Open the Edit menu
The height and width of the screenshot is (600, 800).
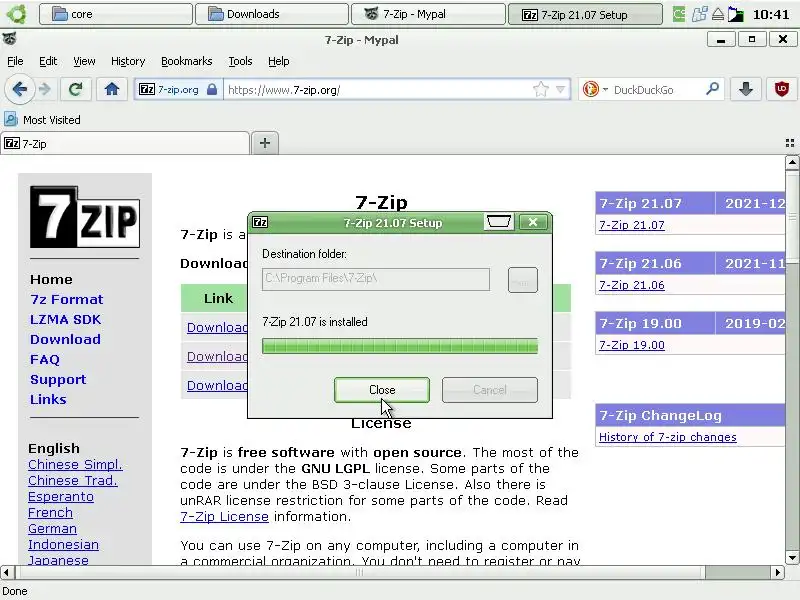tap(48, 61)
